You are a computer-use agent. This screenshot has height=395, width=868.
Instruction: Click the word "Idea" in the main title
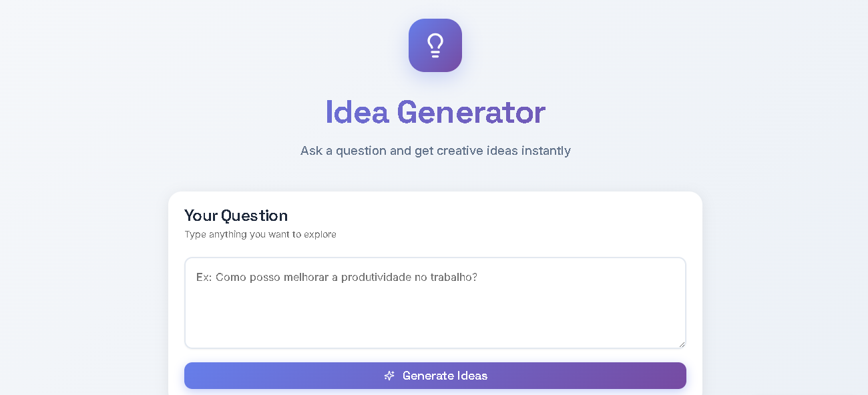(x=357, y=112)
